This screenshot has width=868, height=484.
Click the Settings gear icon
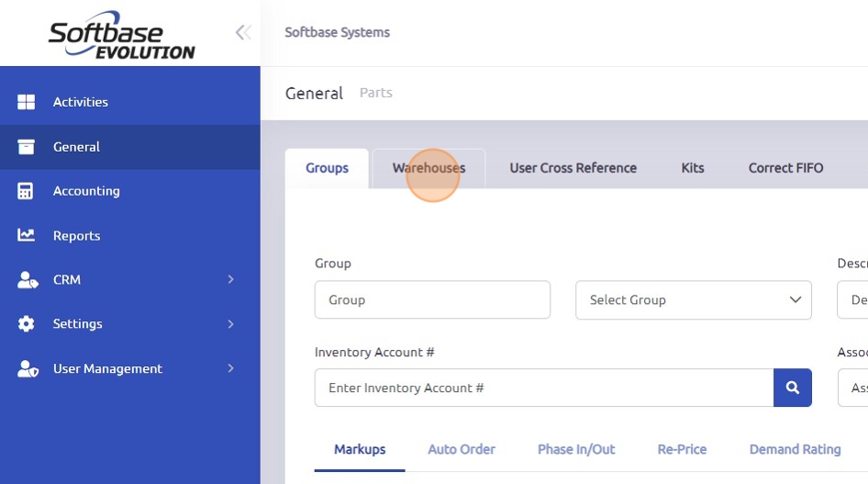pos(26,323)
